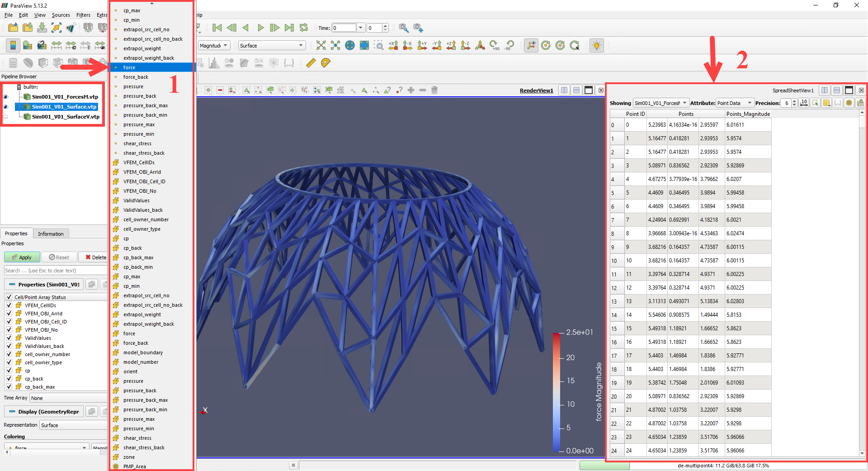Viewport: 868px width, 471px height.
Task: Click the Apply button
Action: point(22,257)
